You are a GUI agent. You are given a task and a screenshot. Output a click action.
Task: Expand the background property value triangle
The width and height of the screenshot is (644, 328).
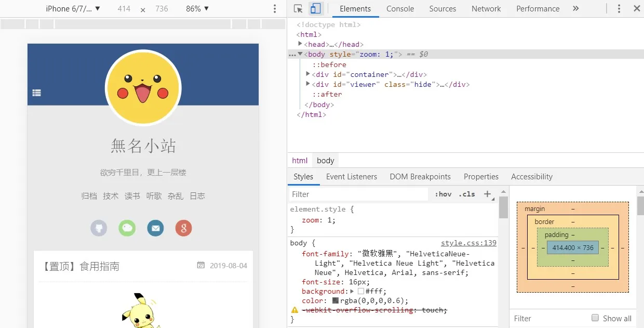(352, 291)
